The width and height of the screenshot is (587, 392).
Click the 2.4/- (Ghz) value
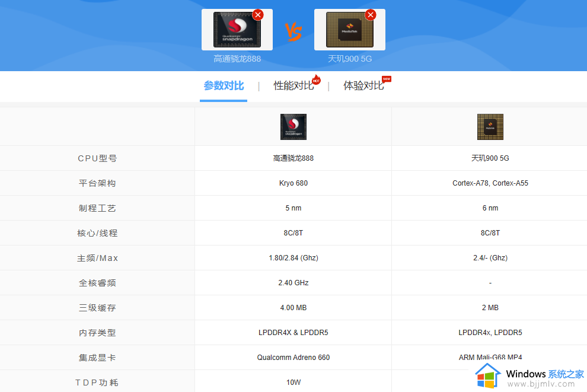pyautogui.click(x=490, y=258)
